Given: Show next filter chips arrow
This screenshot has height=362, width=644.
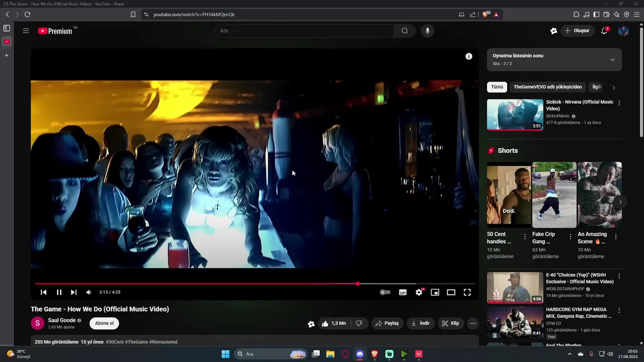Looking at the screenshot, I should pyautogui.click(x=613, y=87).
